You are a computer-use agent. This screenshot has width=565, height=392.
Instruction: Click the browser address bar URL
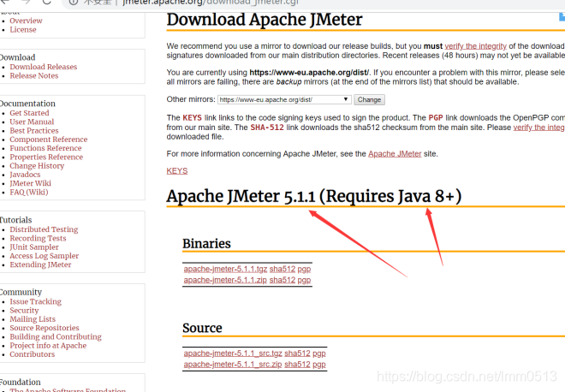[x=211, y=3]
